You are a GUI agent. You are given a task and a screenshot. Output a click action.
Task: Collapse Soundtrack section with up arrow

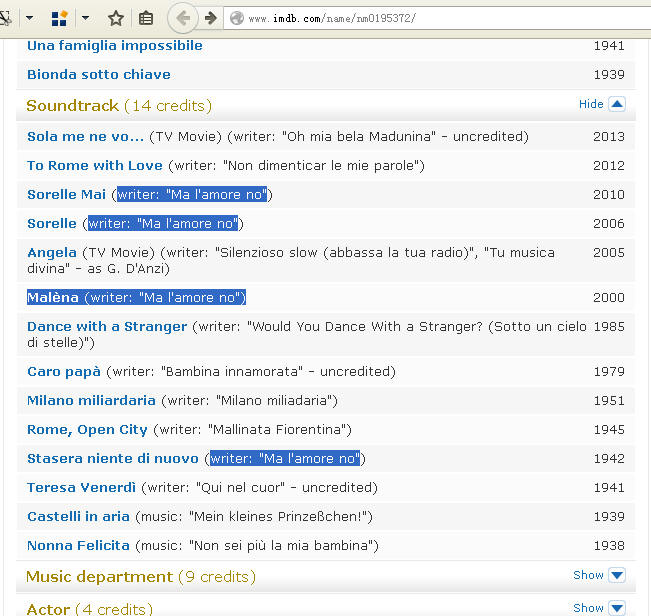pos(617,104)
